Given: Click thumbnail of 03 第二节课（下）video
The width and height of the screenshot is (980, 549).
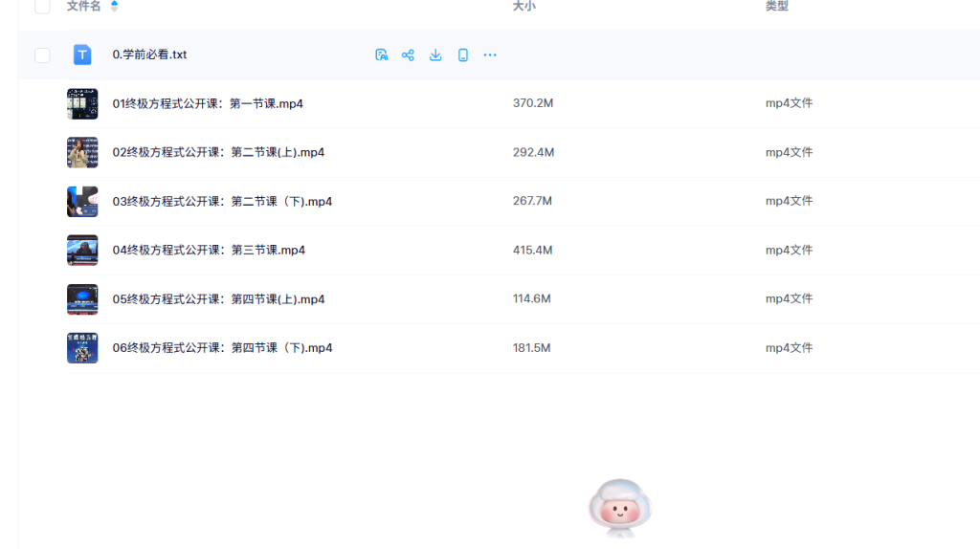Looking at the screenshot, I should click(82, 201).
